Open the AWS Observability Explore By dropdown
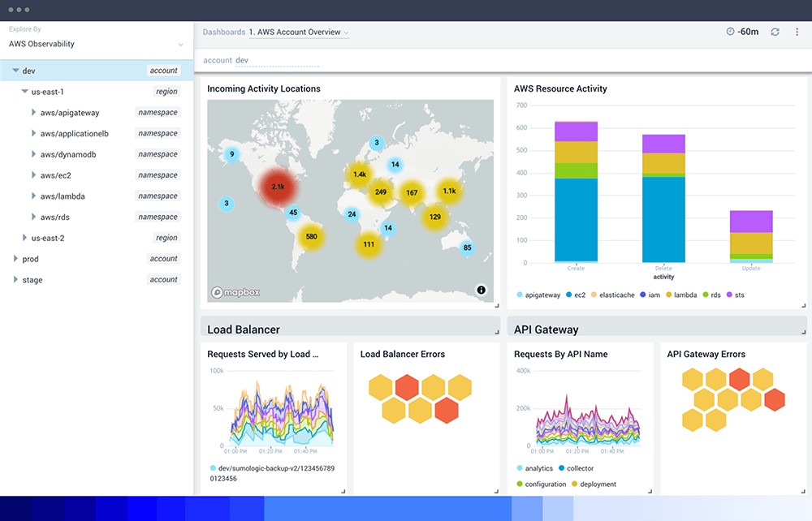This screenshot has width=812, height=521. pos(96,44)
